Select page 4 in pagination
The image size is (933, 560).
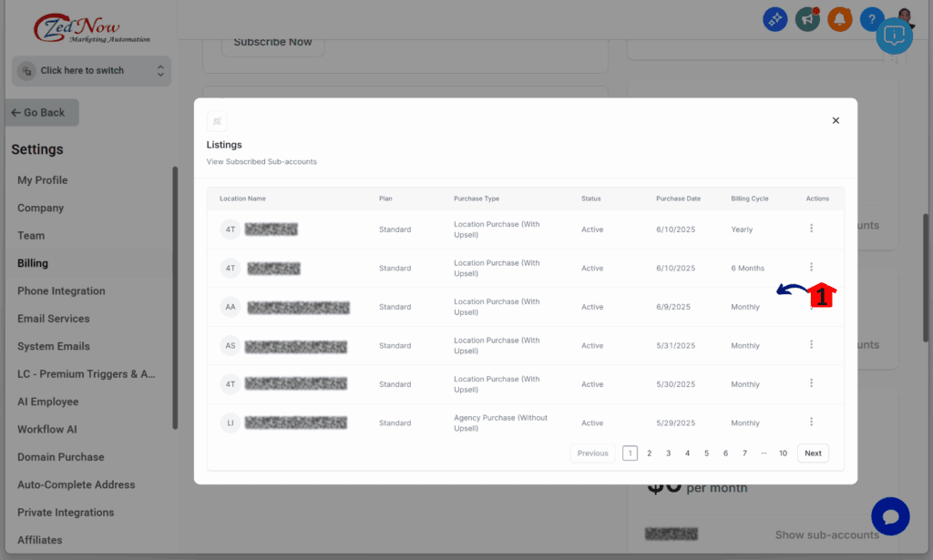point(687,453)
